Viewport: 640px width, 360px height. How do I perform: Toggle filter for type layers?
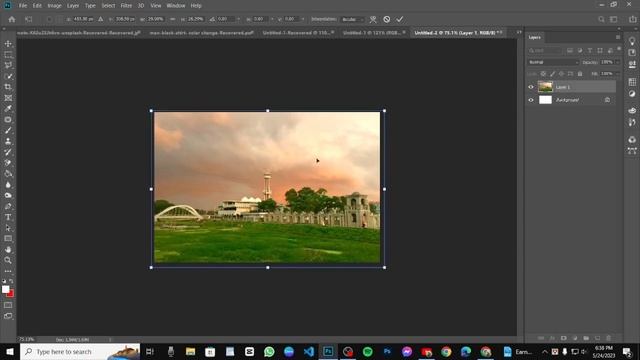[590, 51]
